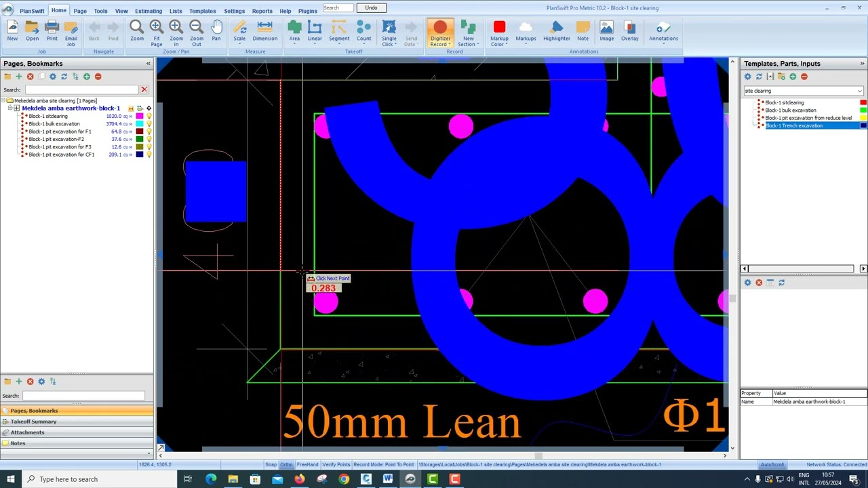The height and width of the screenshot is (488, 868).
Task: Activate the Pan hand tool
Action: 216,30
